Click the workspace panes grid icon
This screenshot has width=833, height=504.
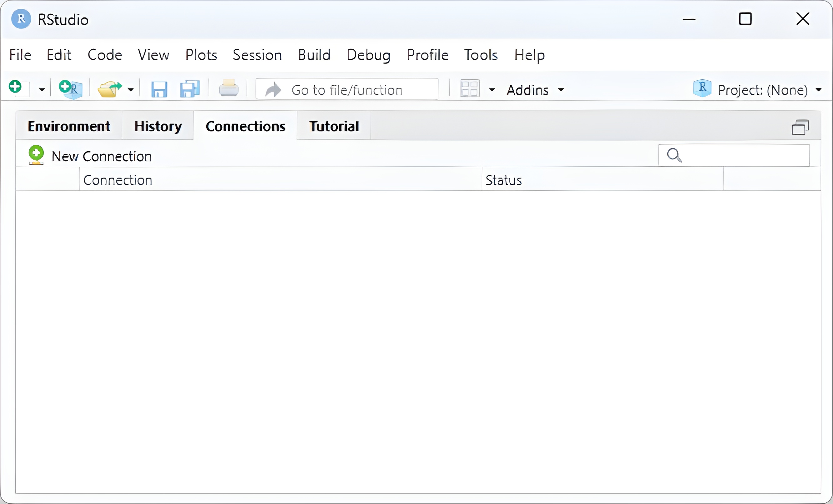(470, 89)
